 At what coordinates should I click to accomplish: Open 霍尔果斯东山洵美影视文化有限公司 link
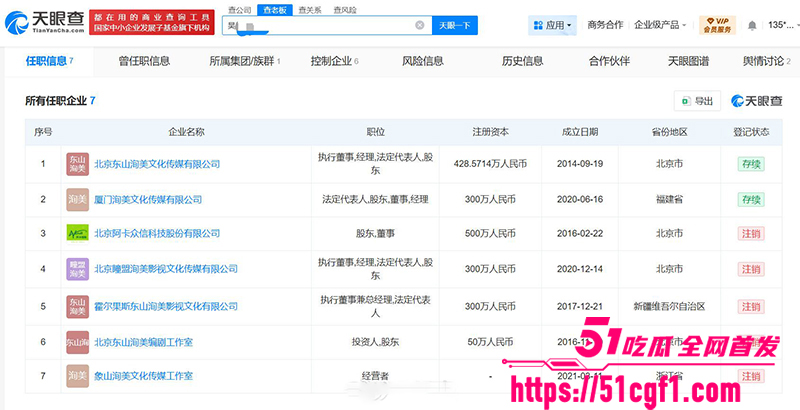[166, 306]
